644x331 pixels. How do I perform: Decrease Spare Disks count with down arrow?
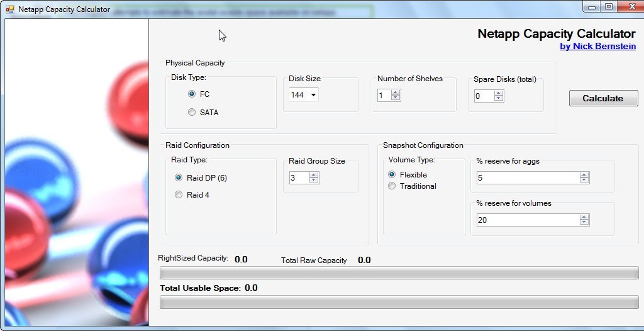point(499,99)
